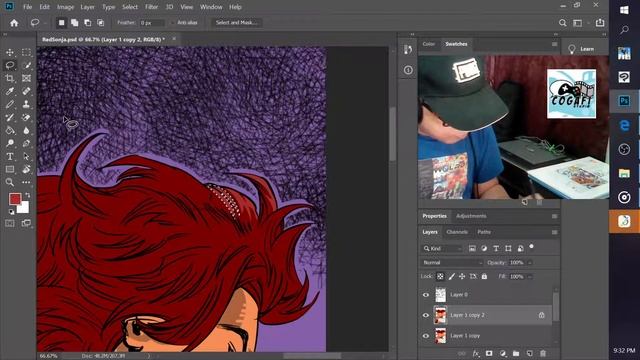Open the File menu
This screenshot has height=360, width=640.
click(27, 7)
